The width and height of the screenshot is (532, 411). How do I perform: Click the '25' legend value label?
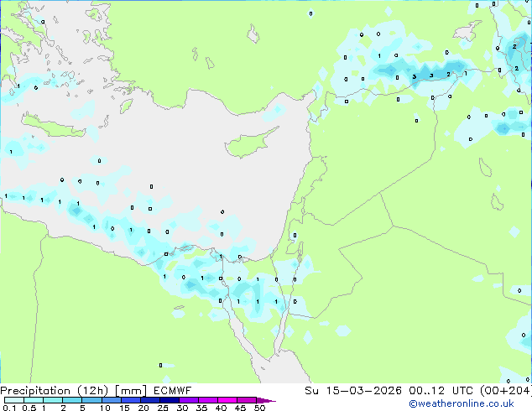click(163, 408)
